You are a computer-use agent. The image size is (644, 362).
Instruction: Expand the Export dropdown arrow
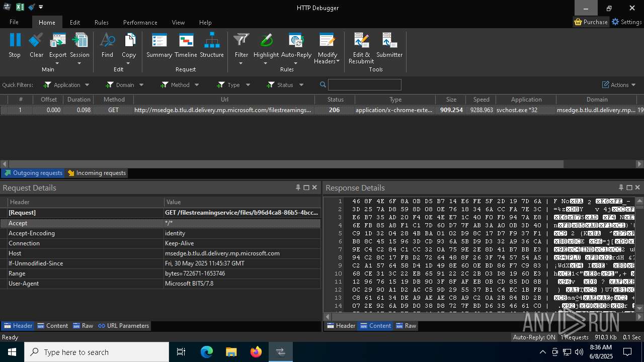click(x=57, y=63)
